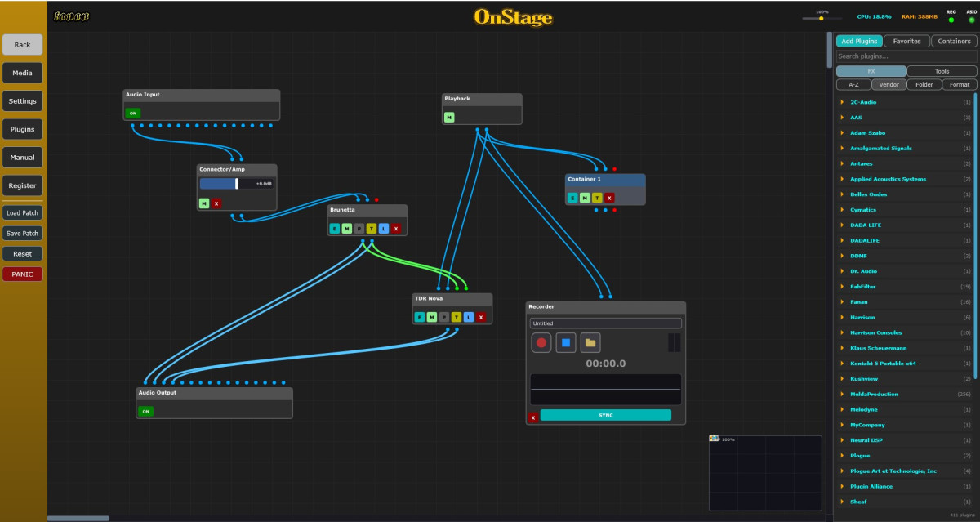Click the blue stop button in Recorder
980x522 pixels.
coord(566,342)
